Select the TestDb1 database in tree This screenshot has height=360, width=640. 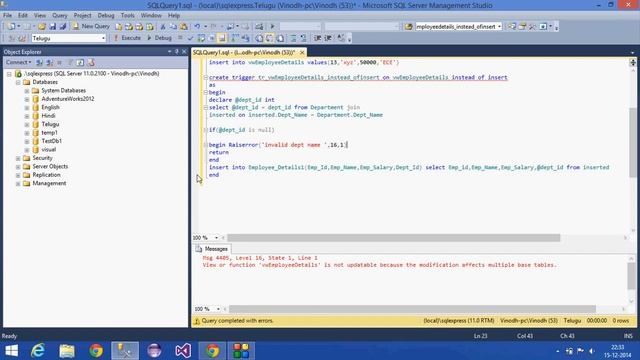(51, 141)
